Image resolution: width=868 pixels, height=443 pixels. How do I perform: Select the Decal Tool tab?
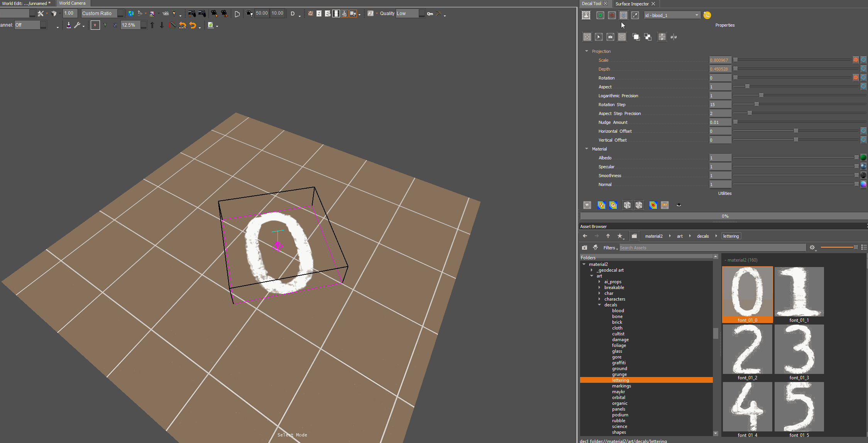click(x=591, y=3)
